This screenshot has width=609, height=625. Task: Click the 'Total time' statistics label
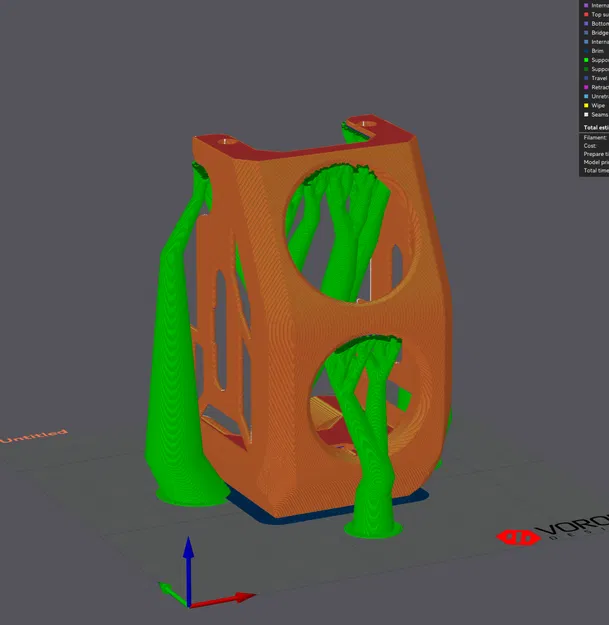coord(596,171)
